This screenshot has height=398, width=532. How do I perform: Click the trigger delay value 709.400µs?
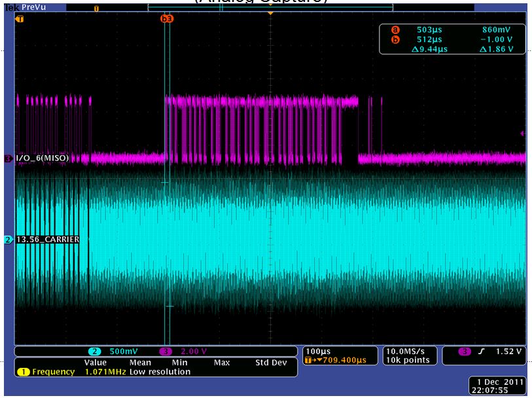click(344, 360)
